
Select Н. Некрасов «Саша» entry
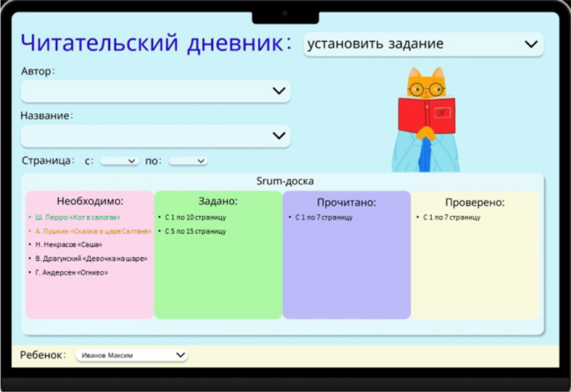click(68, 245)
